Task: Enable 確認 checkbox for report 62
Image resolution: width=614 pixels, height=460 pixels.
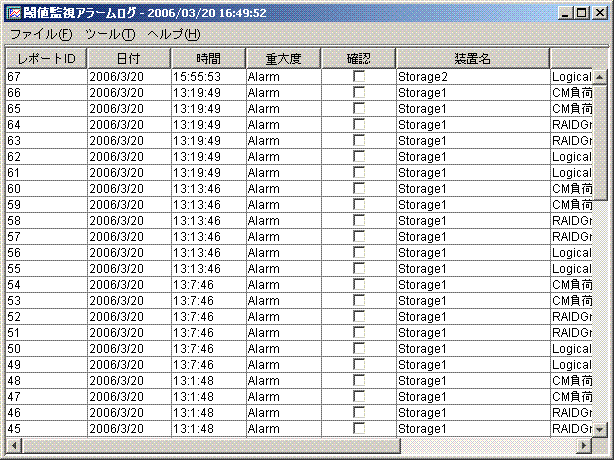Action: coord(359,157)
